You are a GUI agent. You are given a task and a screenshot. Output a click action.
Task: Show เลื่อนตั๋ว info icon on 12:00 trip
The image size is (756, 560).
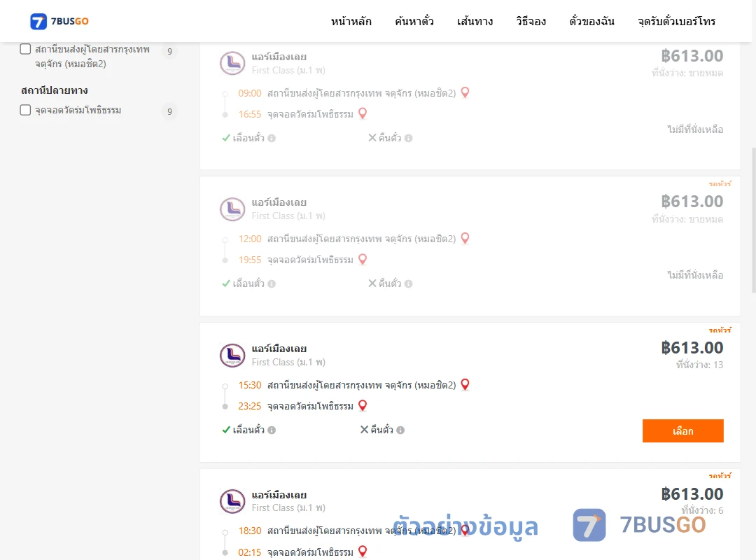[x=272, y=284]
